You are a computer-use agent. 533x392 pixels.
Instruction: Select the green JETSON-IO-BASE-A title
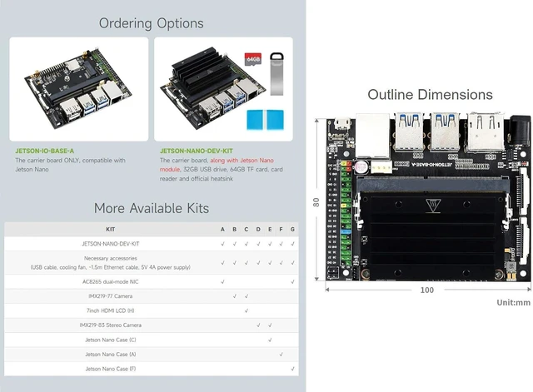[x=44, y=151]
